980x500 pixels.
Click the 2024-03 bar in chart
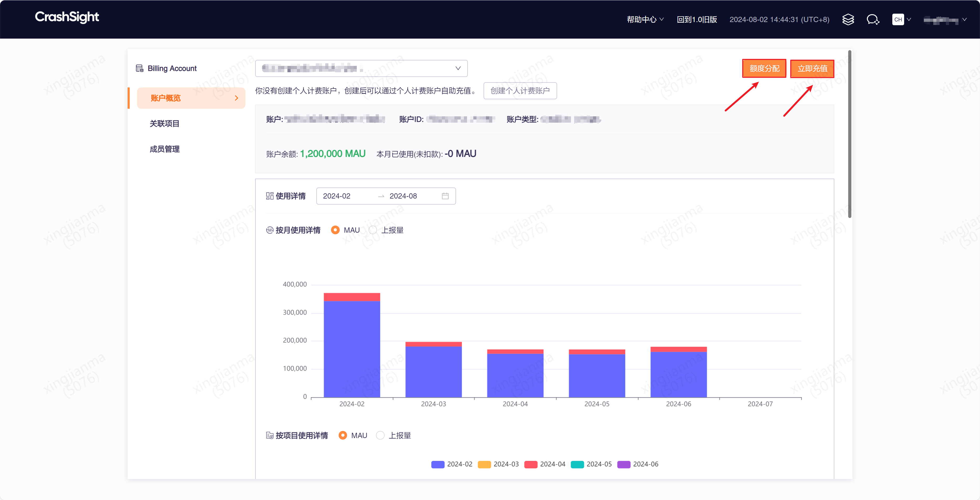tap(433, 369)
